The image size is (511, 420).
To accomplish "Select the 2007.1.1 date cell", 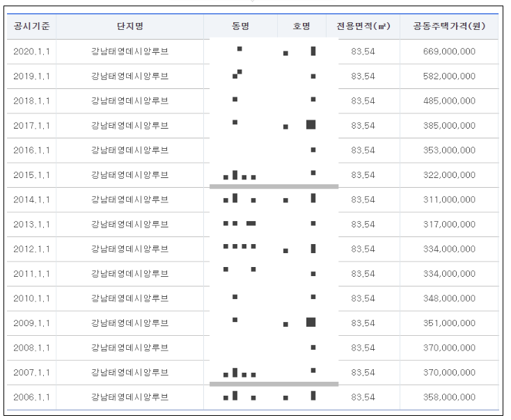I will (x=31, y=373).
